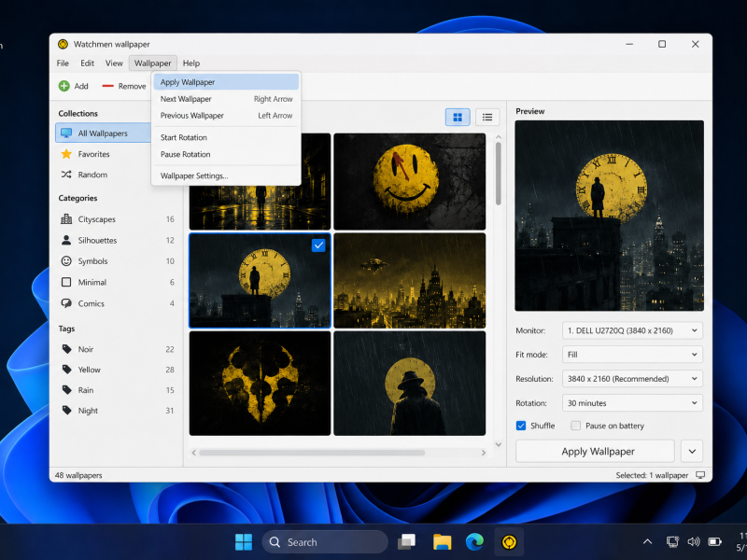Image resolution: width=747 pixels, height=560 pixels.
Task: Open the Edit menu
Action: point(87,63)
